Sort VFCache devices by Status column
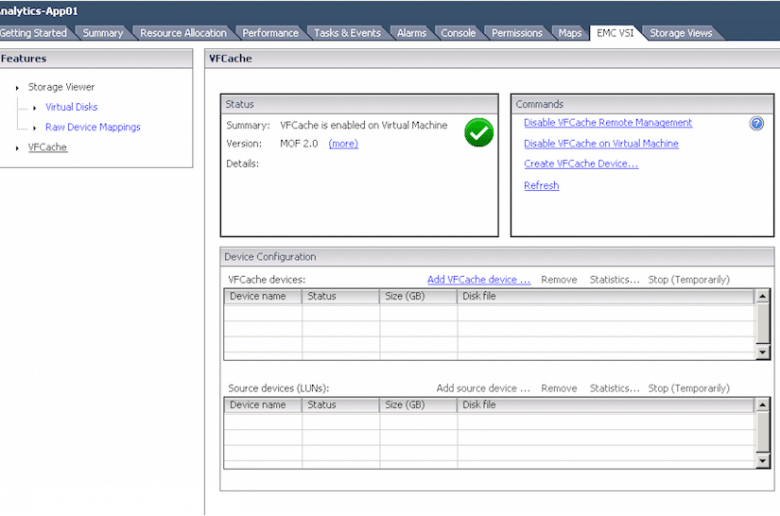This screenshot has width=780, height=516. pyautogui.click(x=340, y=296)
